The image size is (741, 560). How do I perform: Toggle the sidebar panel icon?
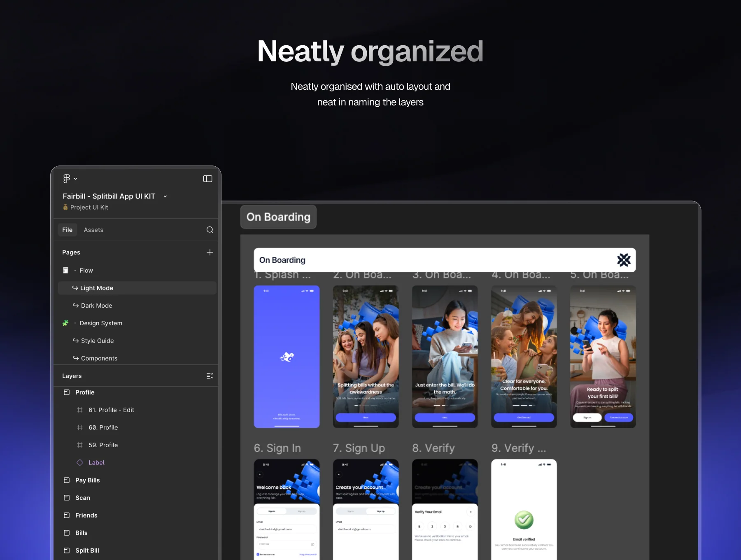[x=207, y=179]
